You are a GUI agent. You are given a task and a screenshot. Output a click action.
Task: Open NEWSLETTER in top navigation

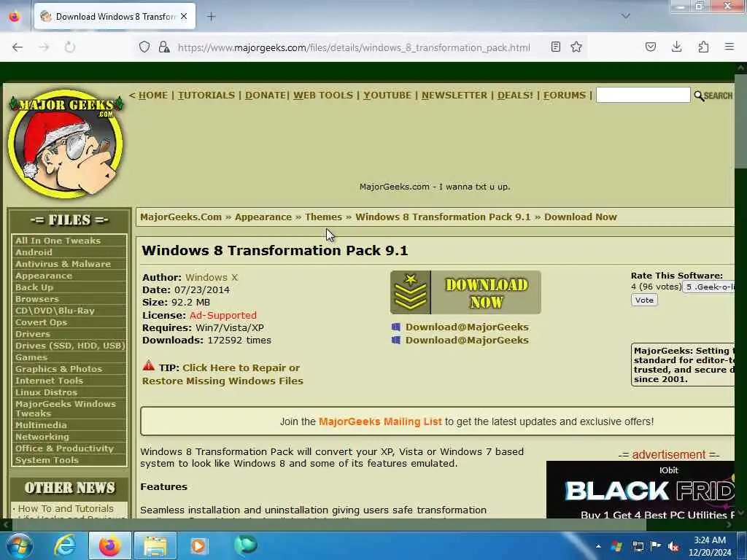454,96
